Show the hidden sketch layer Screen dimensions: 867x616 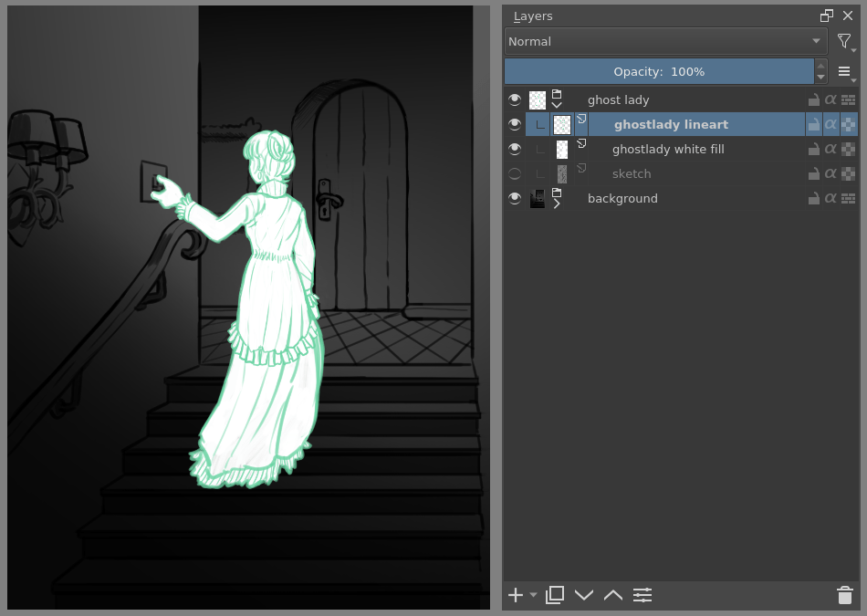tap(515, 173)
